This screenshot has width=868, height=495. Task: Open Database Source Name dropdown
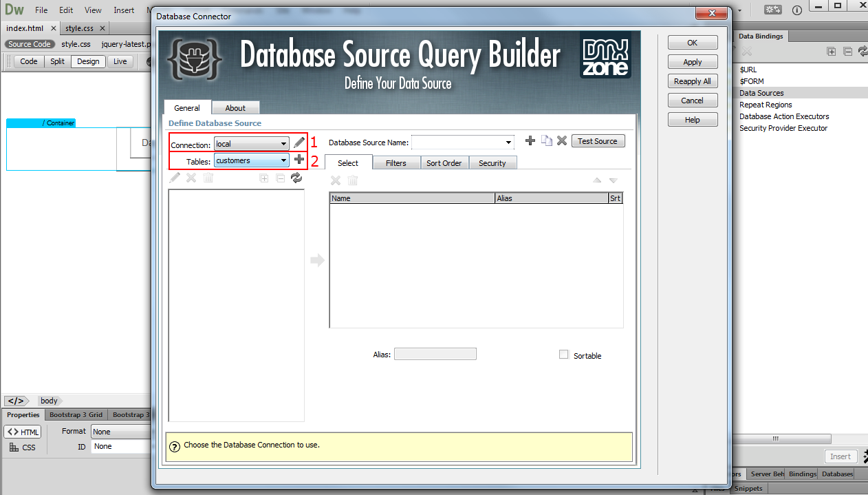463,143
